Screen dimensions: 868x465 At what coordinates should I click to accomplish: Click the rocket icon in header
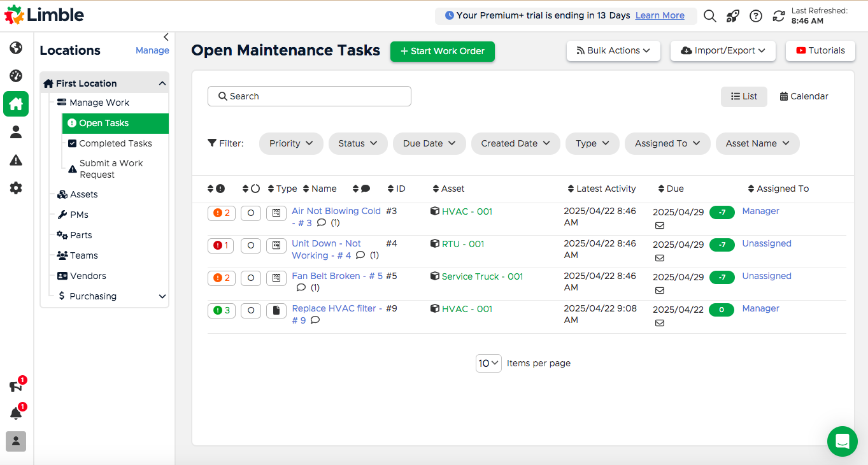[732, 16]
